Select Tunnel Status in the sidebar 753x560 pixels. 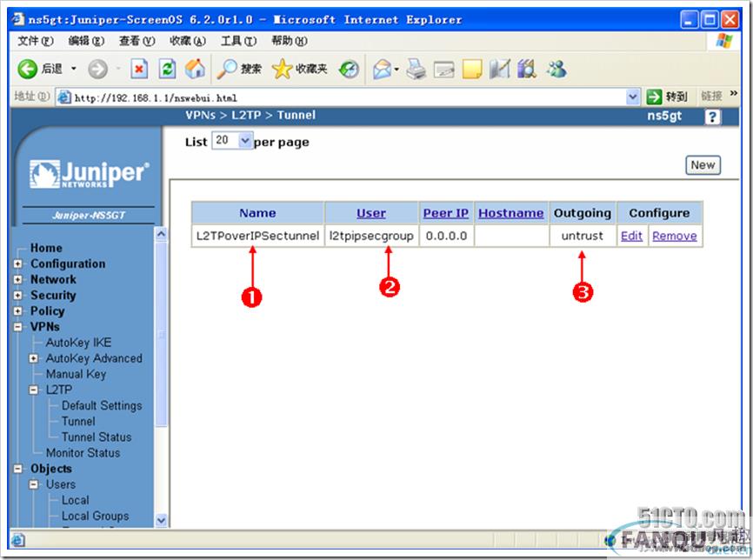[97, 437]
